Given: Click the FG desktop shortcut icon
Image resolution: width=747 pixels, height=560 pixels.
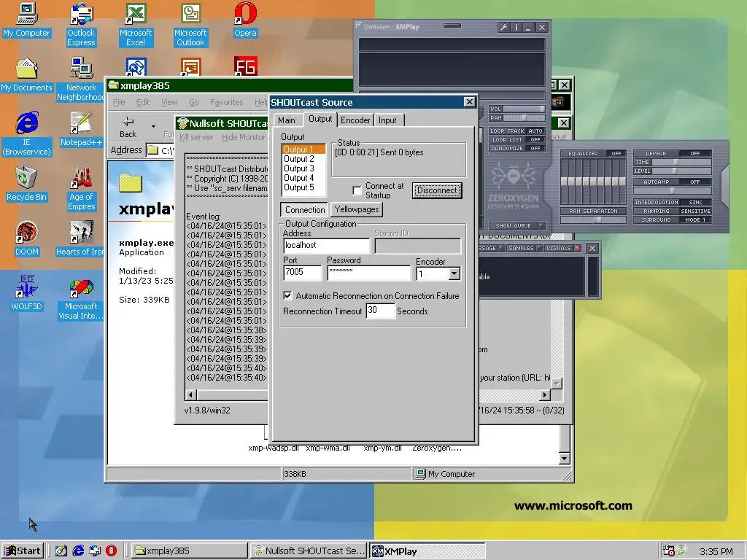Looking at the screenshot, I should tap(245, 66).
